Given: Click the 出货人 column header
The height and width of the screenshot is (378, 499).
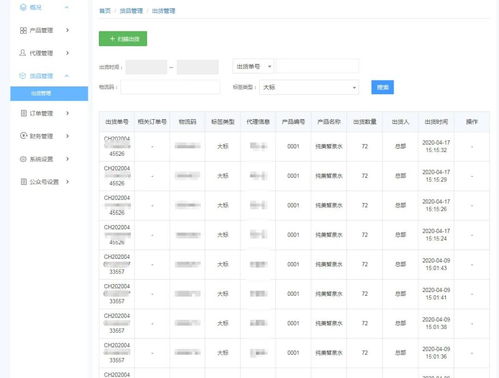Looking at the screenshot, I should [400, 122].
